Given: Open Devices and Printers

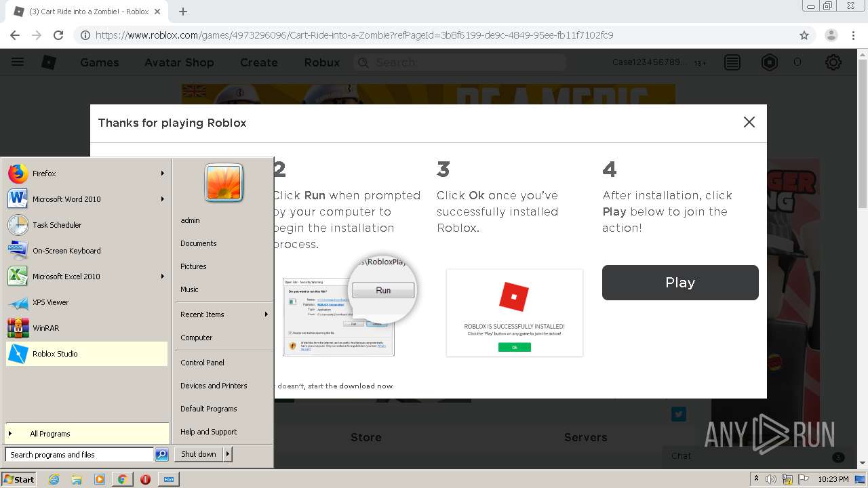Looking at the screenshot, I should (x=224, y=386).
